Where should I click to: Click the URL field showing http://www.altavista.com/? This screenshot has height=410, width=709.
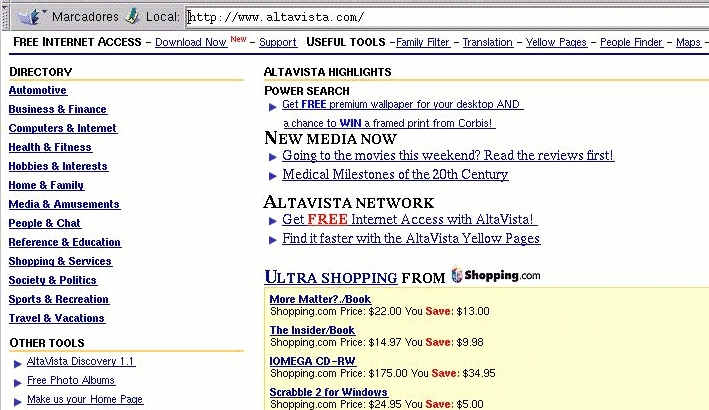point(447,18)
